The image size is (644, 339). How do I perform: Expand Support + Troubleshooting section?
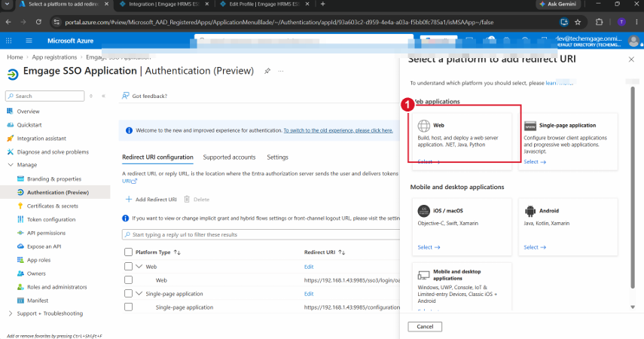point(11,313)
